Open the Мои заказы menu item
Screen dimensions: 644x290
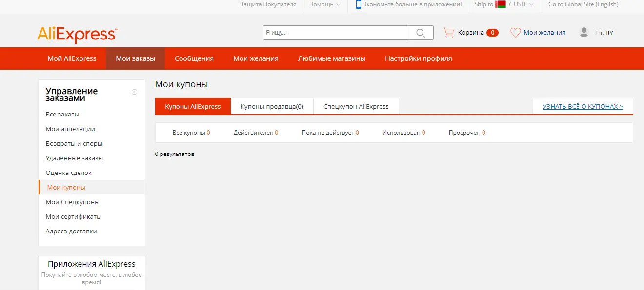[x=136, y=58]
